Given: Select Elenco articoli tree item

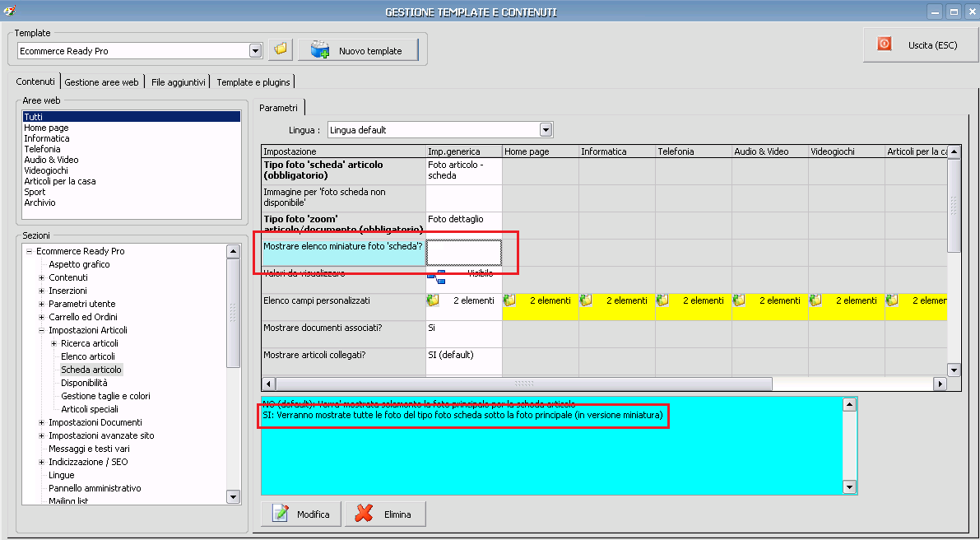Looking at the screenshot, I should point(88,356).
